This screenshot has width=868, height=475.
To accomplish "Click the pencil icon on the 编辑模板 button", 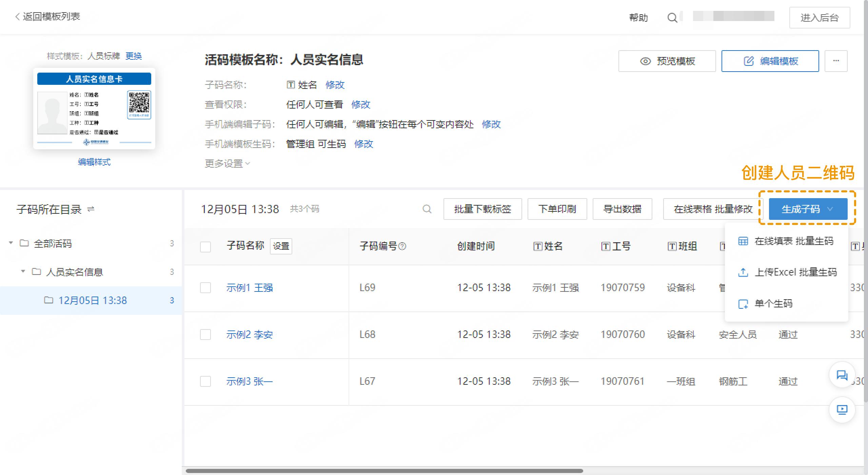I will [749, 61].
